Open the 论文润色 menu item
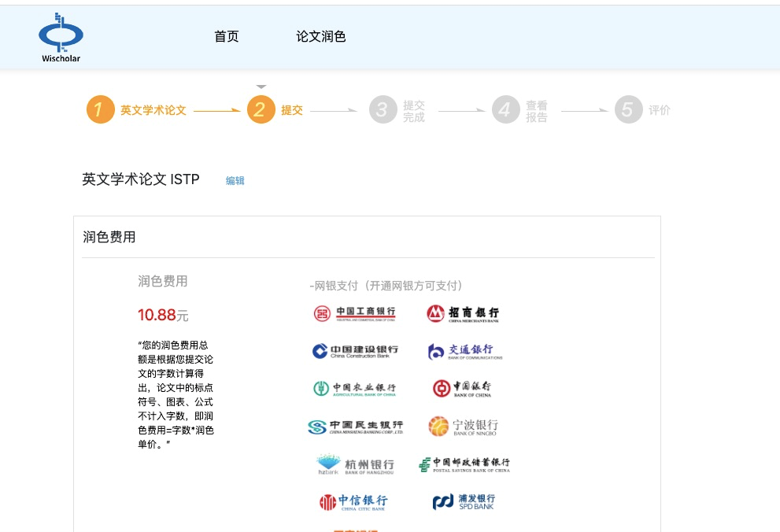Viewport: 780px width, 532px height. click(x=320, y=37)
